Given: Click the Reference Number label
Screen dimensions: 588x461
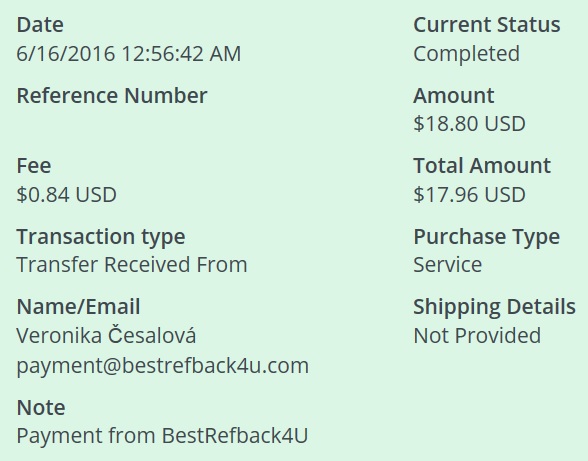Looking at the screenshot, I should click(x=112, y=95).
